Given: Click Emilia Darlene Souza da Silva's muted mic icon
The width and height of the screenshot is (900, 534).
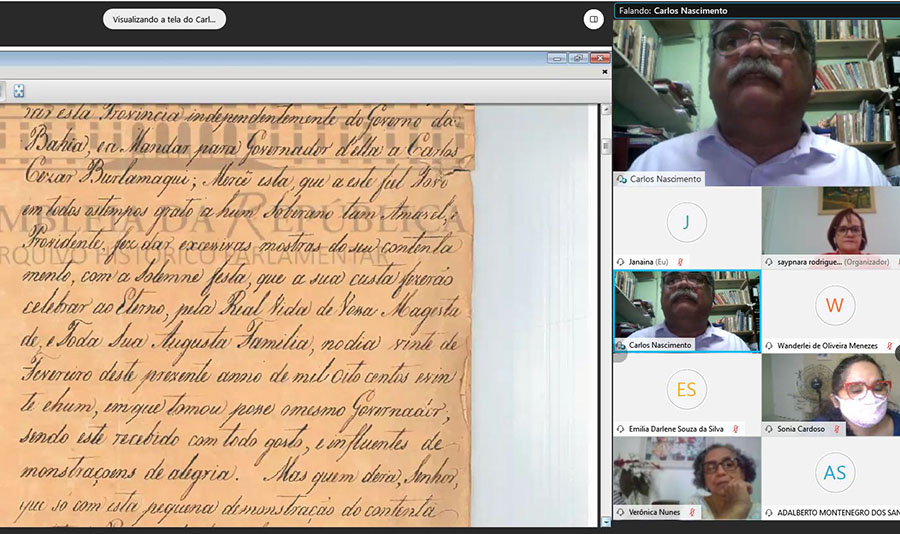Looking at the screenshot, I should click(x=737, y=429).
